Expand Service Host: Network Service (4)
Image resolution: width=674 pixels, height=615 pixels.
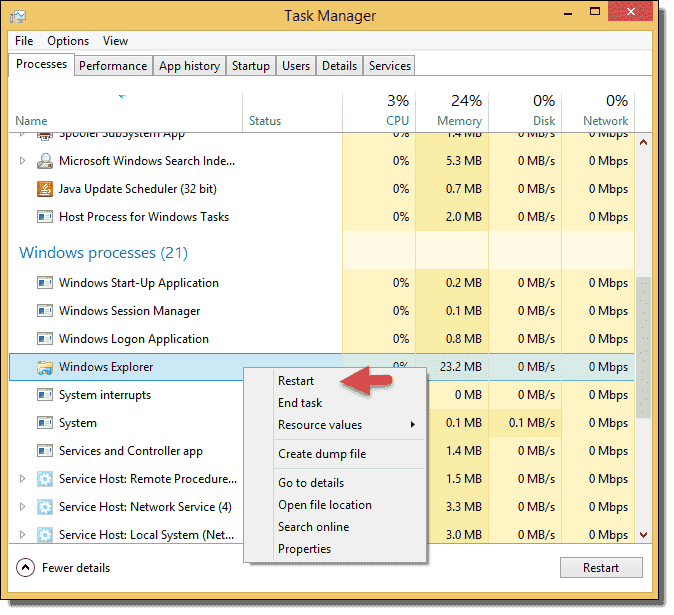(22, 507)
